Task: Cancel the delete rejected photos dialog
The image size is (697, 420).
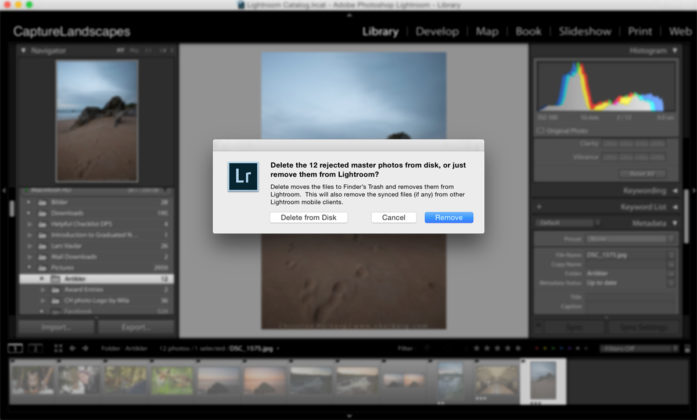Action: click(x=393, y=217)
